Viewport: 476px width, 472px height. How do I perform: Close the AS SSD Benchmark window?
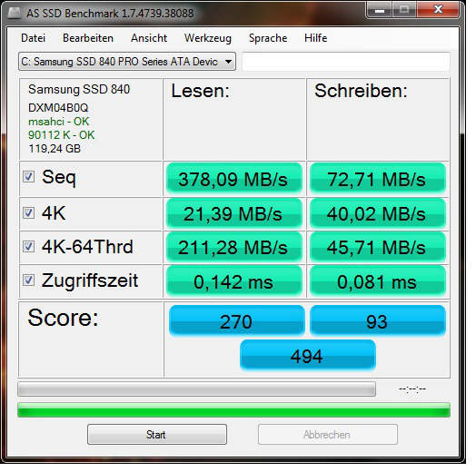[x=438, y=10]
